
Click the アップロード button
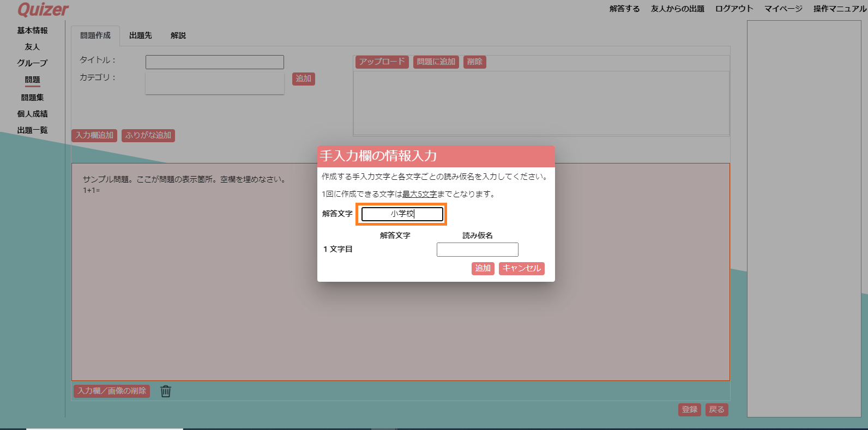coord(382,62)
